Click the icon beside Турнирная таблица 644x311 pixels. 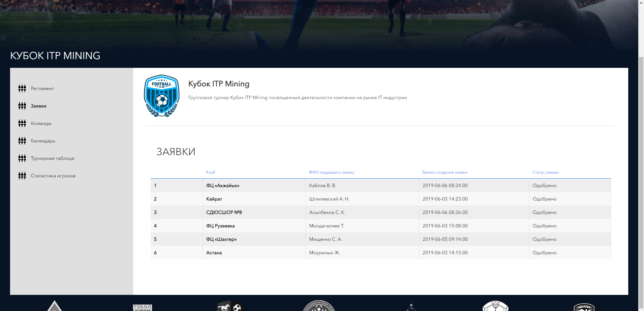tap(22, 158)
